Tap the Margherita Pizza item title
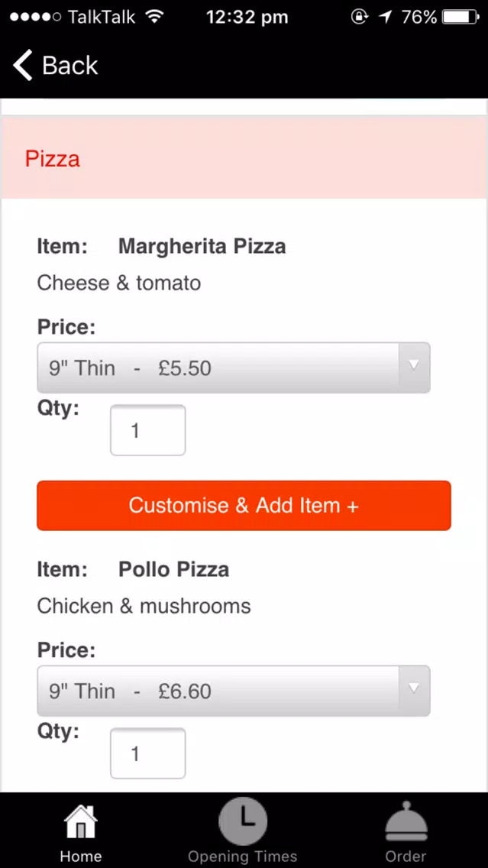Viewport: 488px width, 868px height. (202, 246)
